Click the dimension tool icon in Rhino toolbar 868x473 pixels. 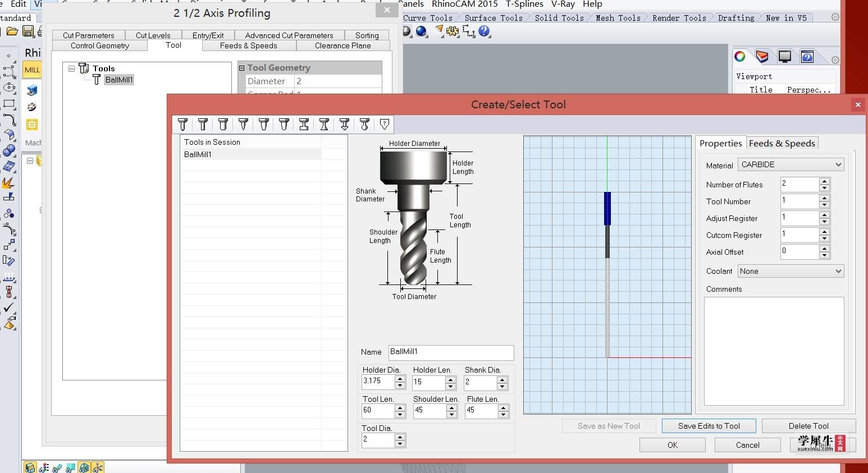pos(468,31)
